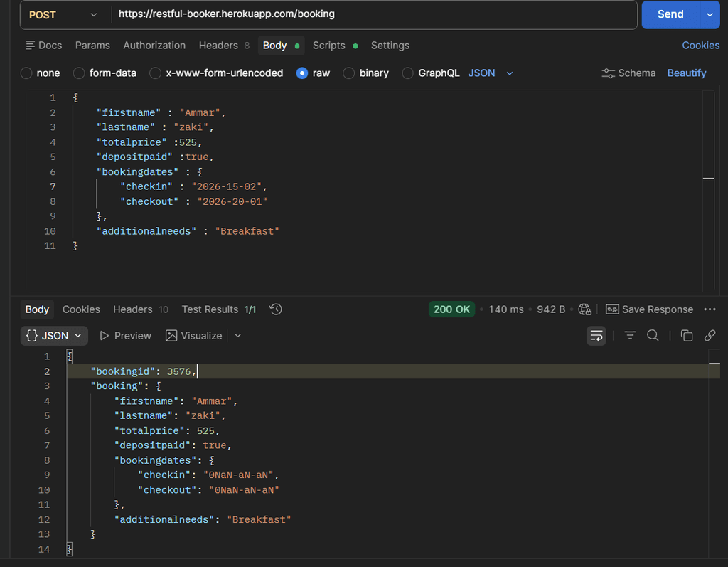The image size is (728, 567).
Task: Click the response history clock icon
Action: pyautogui.click(x=276, y=309)
